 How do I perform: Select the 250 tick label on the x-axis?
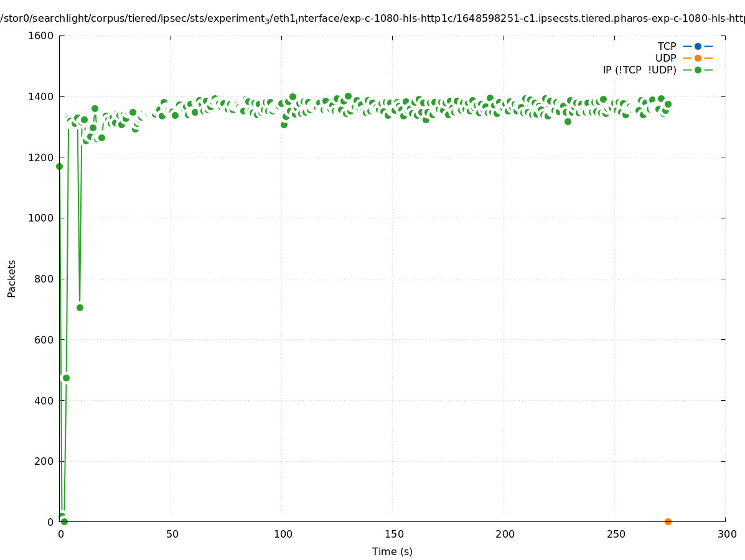click(x=616, y=534)
